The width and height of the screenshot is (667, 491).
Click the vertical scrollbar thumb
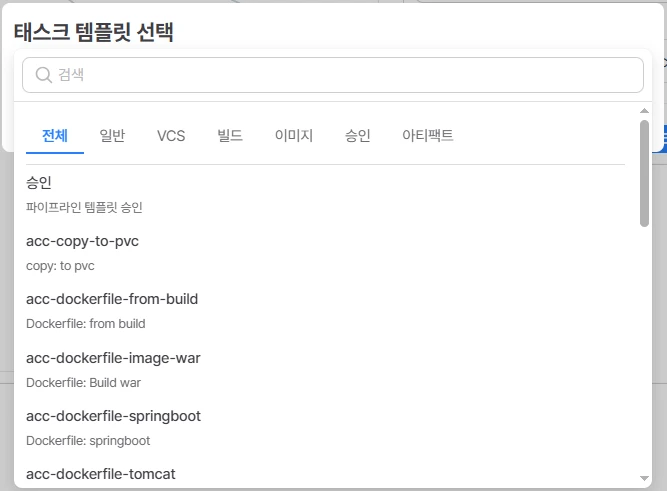644,174
